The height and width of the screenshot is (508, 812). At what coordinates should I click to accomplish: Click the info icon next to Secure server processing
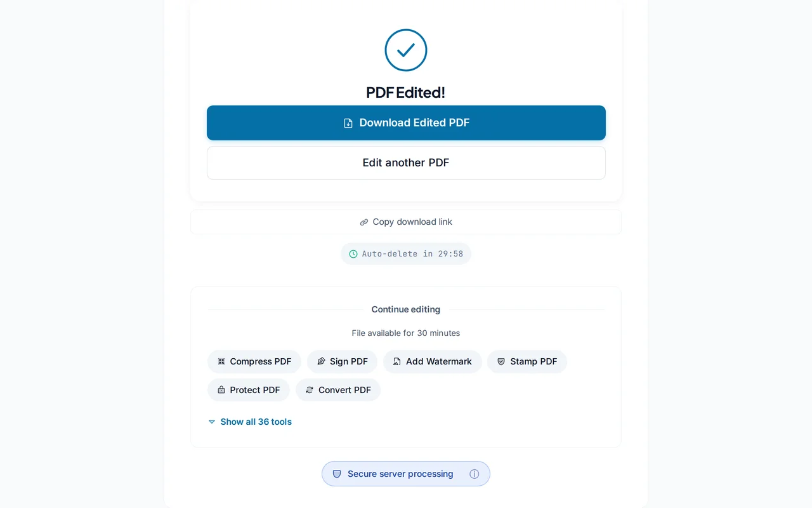point(474,474)
